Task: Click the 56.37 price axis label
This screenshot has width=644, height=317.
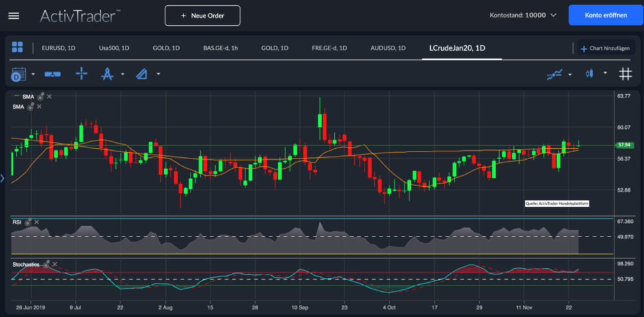Action: pos(623,158)
